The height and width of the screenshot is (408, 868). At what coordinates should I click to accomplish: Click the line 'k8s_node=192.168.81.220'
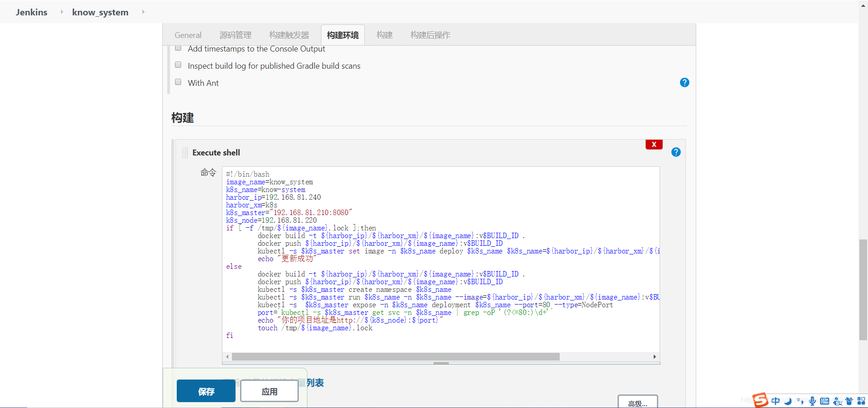click(272, 220)
